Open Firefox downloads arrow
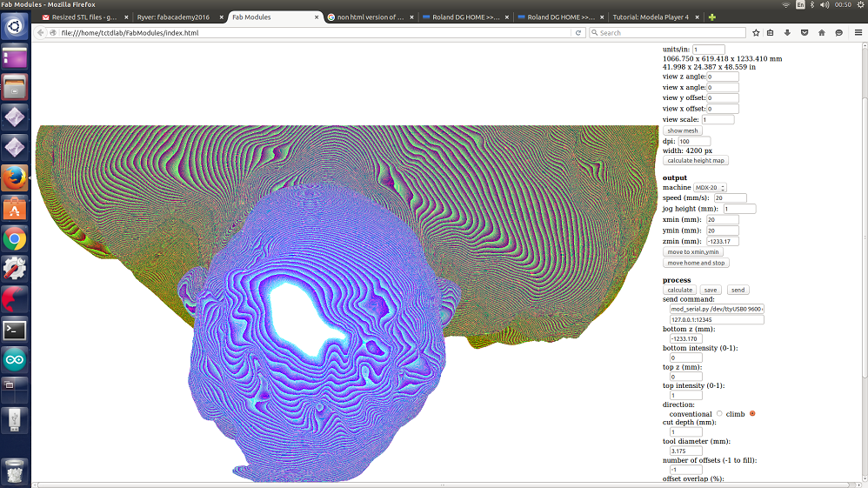 [787, 33]
